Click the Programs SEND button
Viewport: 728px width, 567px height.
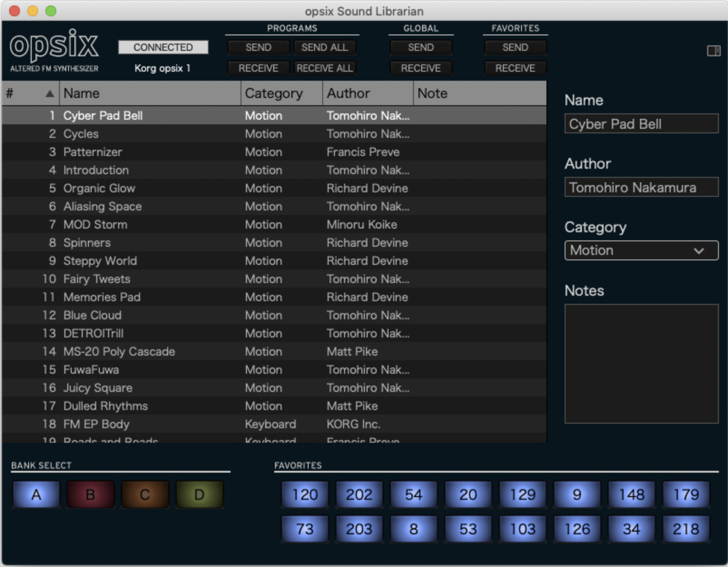click(258, 47)
